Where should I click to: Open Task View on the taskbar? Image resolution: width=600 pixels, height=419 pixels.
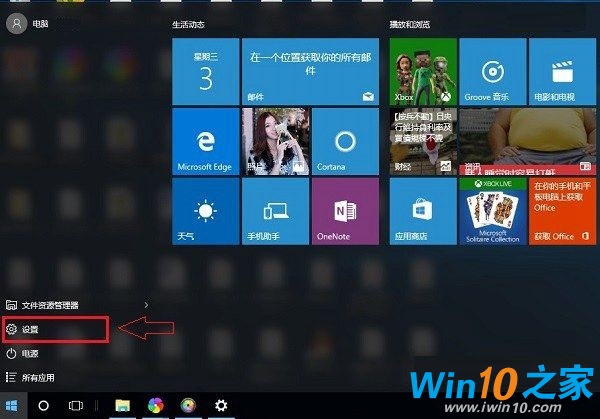[x=75, y=406]
